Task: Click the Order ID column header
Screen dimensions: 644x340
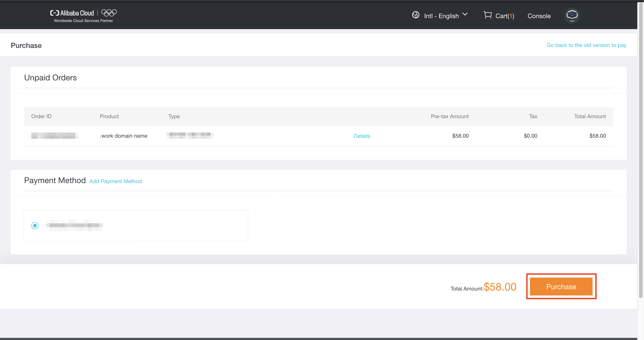Action: point(41,116)
